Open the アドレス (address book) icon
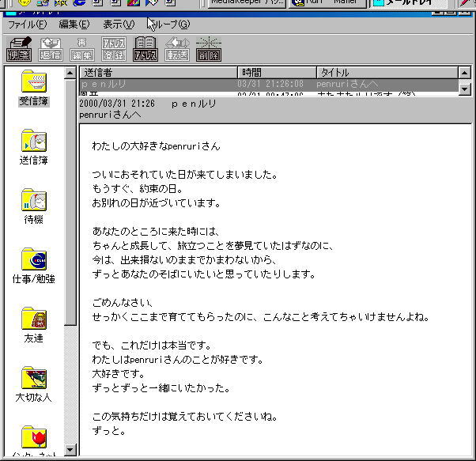This screenshot has height=461, width=476. click(x=145, y=48)
